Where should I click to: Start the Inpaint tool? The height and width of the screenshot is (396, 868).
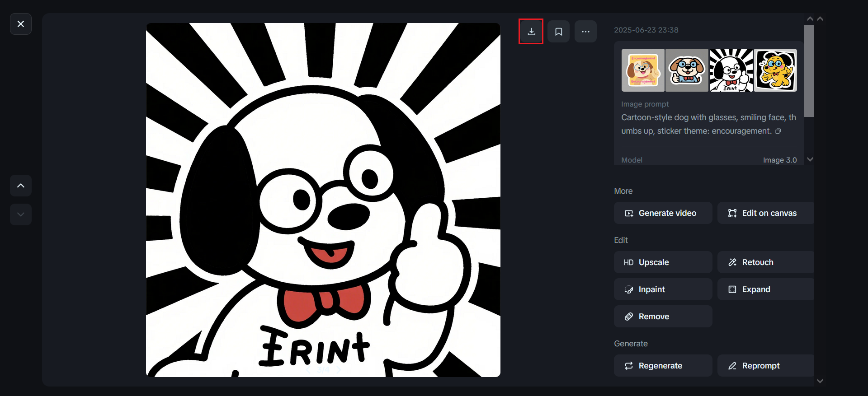663,289
